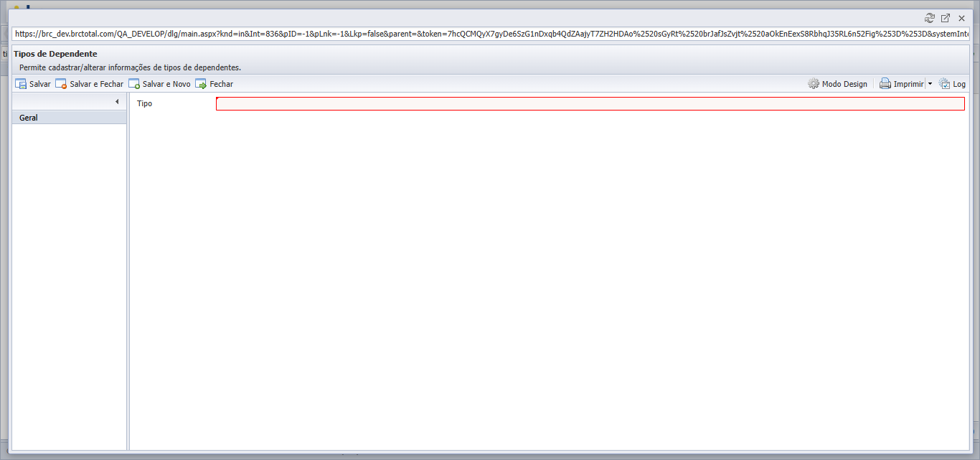Click the Tipo field label
980x460 pixels.
(x=144, y=103)
